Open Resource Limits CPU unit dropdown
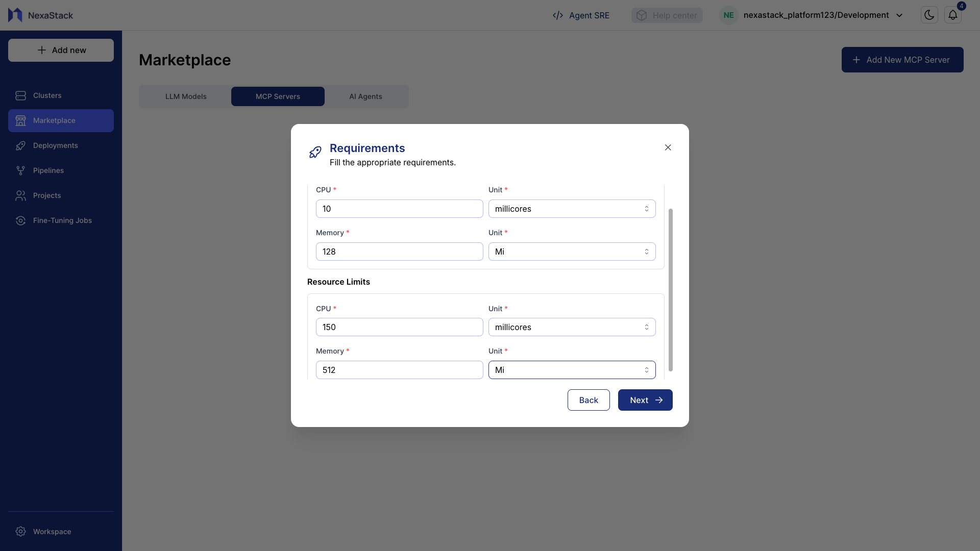This screenshot has height=551, width=980. tap(572, 327)
